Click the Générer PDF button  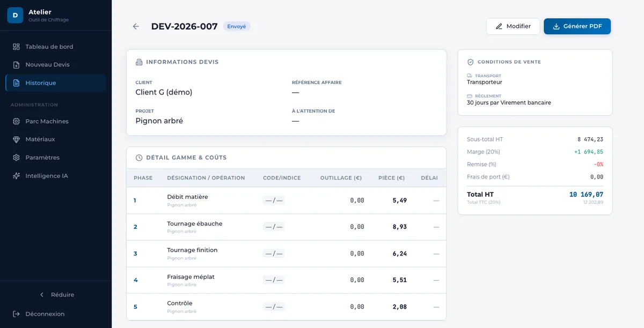pyautogui.click(x=577, y=26)
